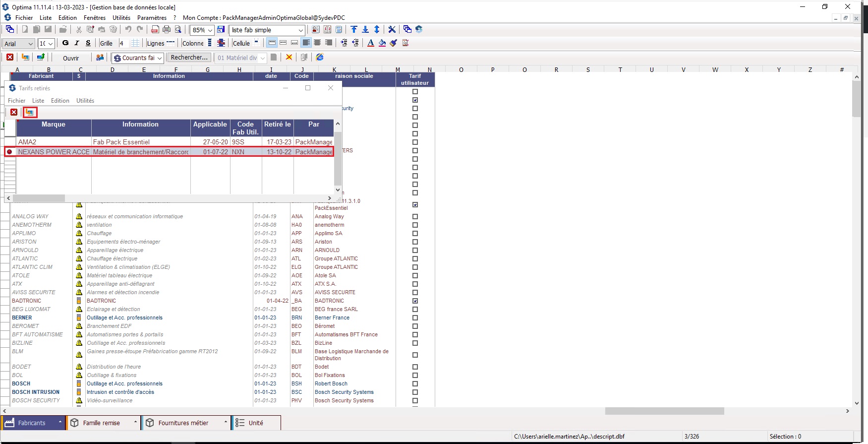Select the NEXANS POWER ACCE row
Image resolution: width=868 pixels, height=444 pixels.
(x=169, y=152)
